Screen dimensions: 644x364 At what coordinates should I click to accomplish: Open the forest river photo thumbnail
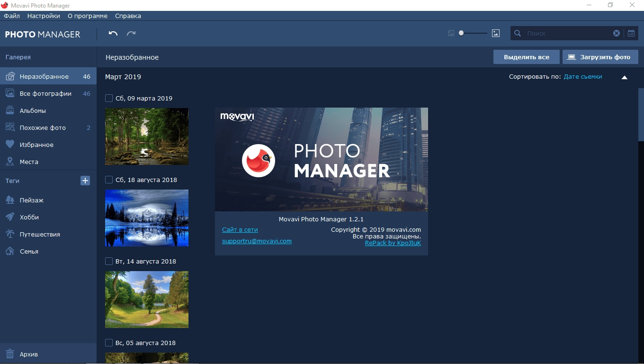[x=147, y=136]
